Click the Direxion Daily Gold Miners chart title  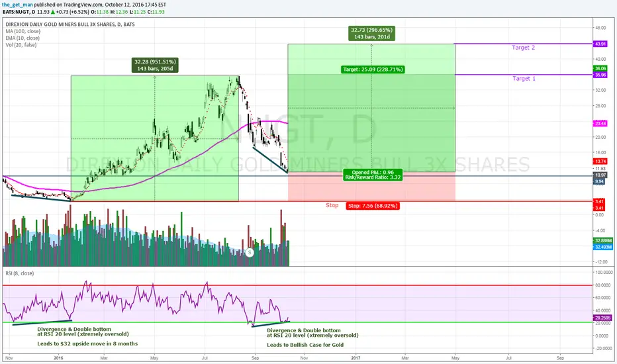click(70, 24)
